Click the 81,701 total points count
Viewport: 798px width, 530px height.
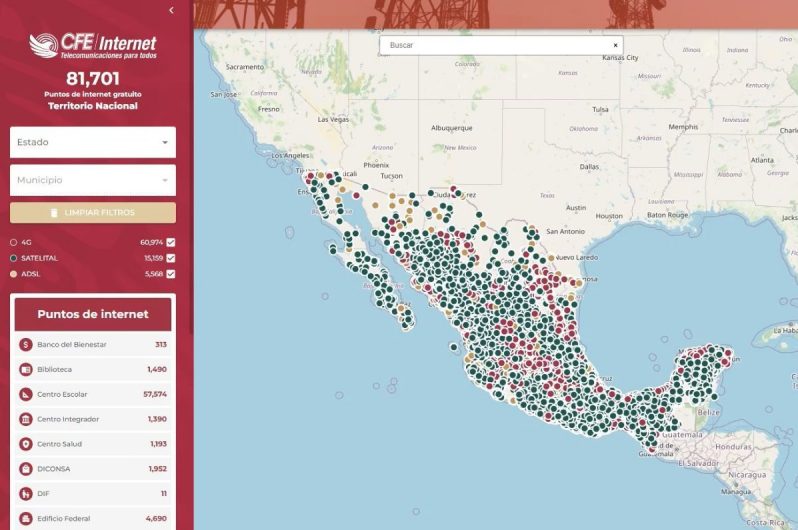click(x=93, y=78)
